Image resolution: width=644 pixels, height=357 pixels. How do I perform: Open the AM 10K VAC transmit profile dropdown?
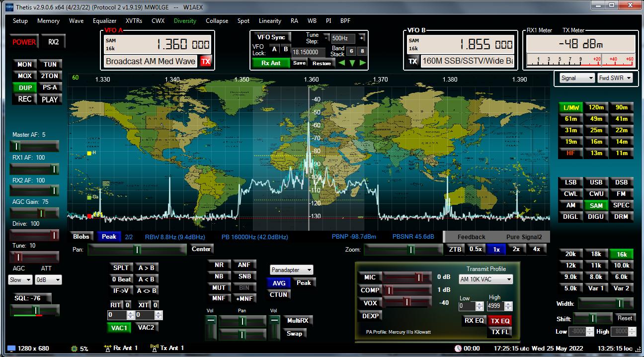485,279
